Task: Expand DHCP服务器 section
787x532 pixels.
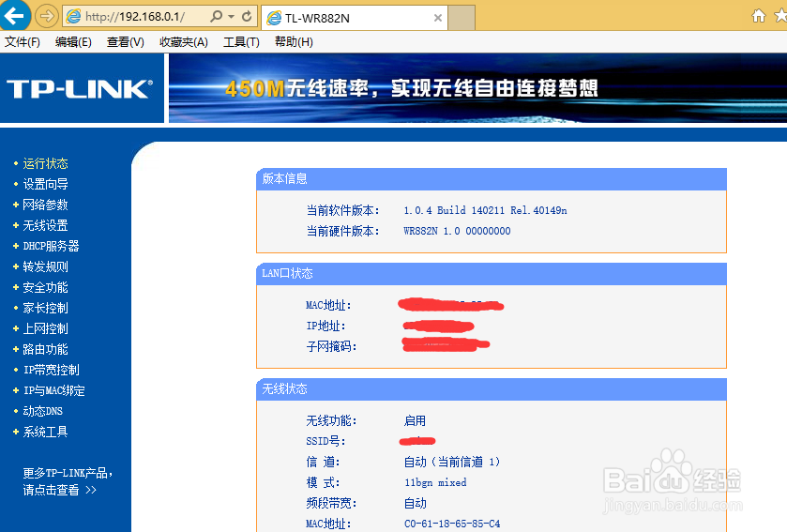Action: pyautogui.click(x=51, y=246)
